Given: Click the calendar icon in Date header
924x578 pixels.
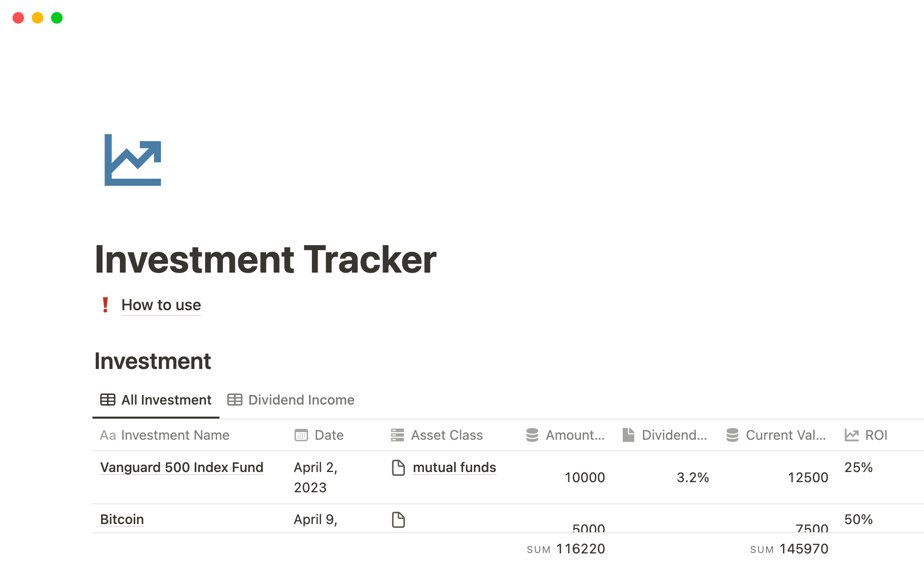Looking at the screenshot, I should 301,435.
